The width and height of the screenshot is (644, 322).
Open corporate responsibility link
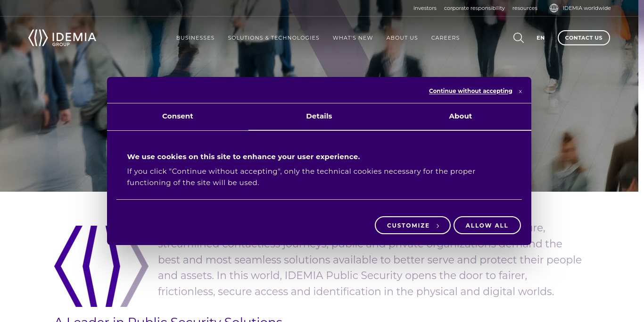click(x=474, y=8)
